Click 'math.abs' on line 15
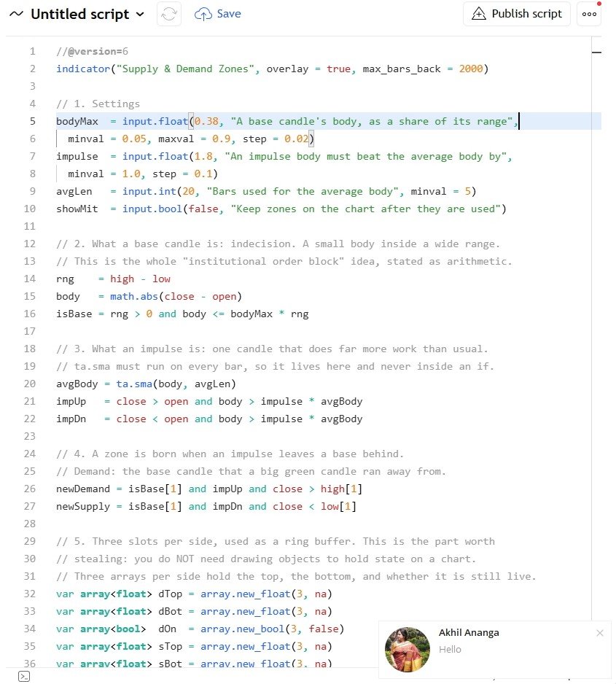This screenshot has height=684, width=616. (134, 296)
